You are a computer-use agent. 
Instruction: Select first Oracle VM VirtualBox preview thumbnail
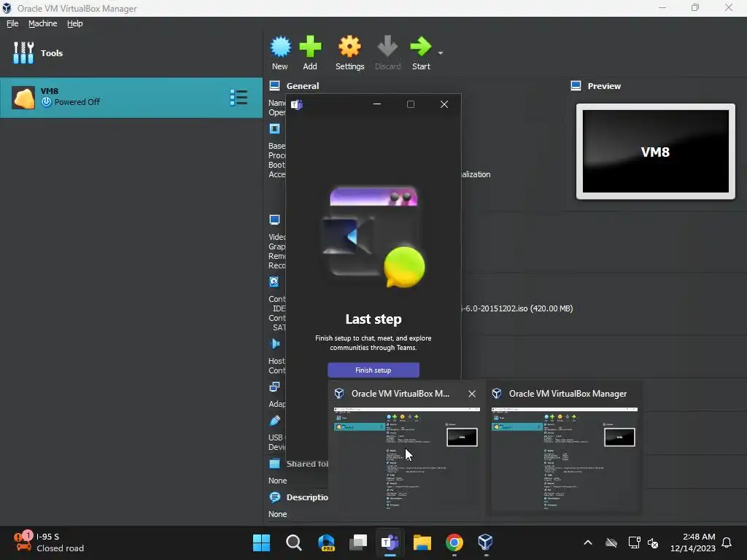[407, 459]
